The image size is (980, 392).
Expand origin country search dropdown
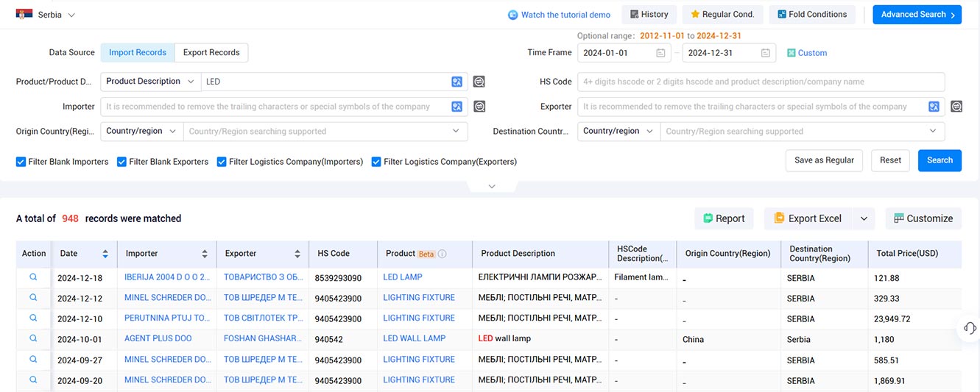pyautogui.click(x=456, y=132)
